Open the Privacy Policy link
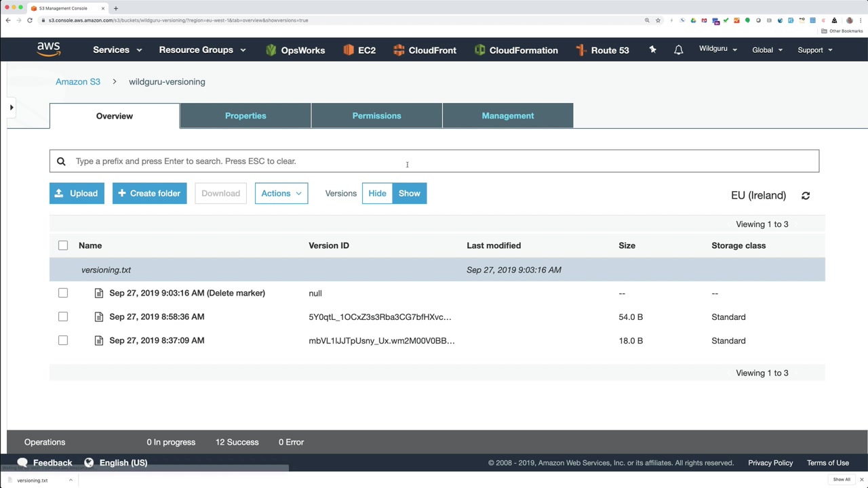868x488 pixels. [770, 463]
